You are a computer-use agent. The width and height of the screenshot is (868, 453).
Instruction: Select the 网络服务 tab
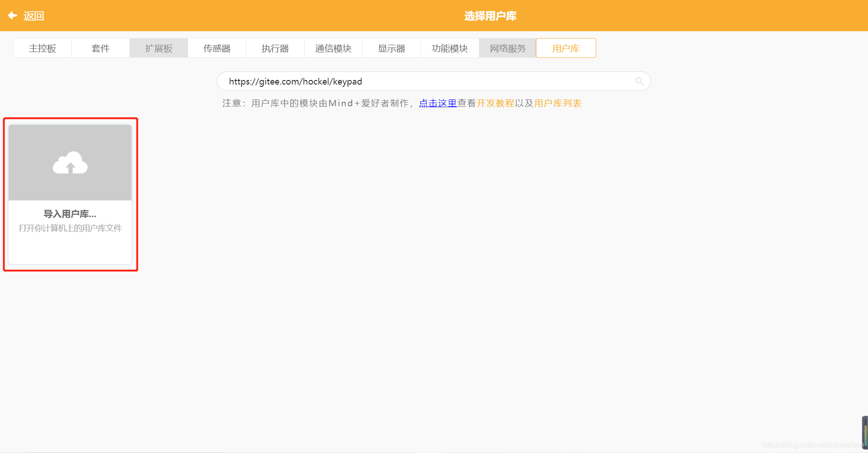click(x=507, y=48)
